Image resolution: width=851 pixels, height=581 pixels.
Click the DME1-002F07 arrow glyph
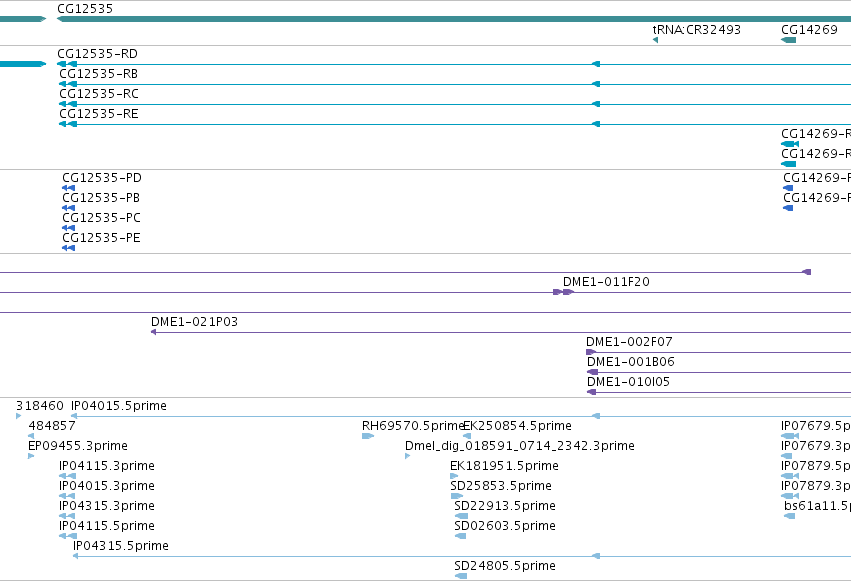591,353
